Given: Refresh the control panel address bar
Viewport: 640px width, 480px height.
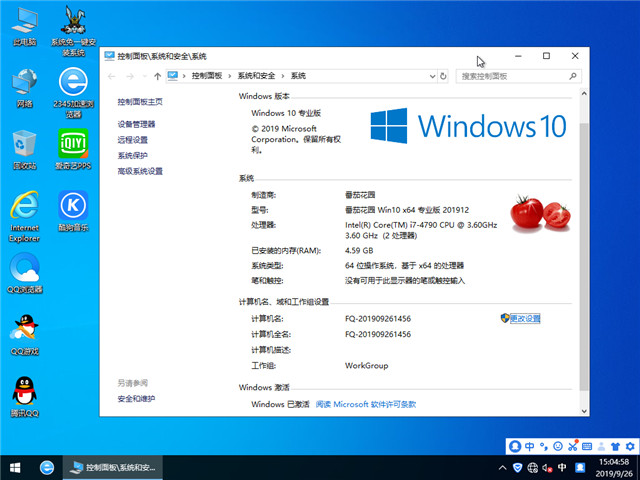Looking at the screenshot, I should pyautogui.click(x=443, y=76).
